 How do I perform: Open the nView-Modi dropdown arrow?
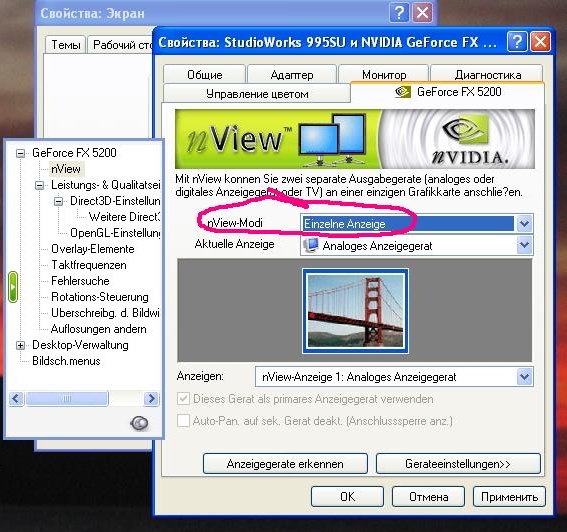click(x=524, y=224)
